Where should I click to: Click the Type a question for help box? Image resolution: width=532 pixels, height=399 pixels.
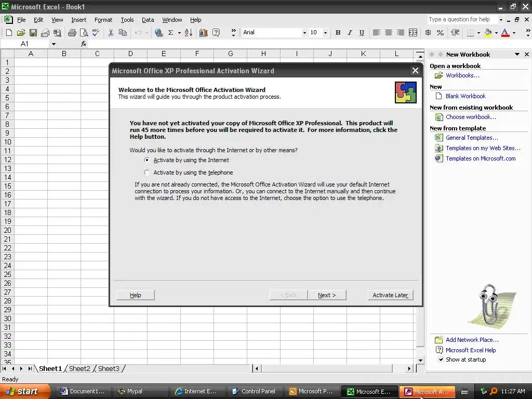tap(462, 20)
